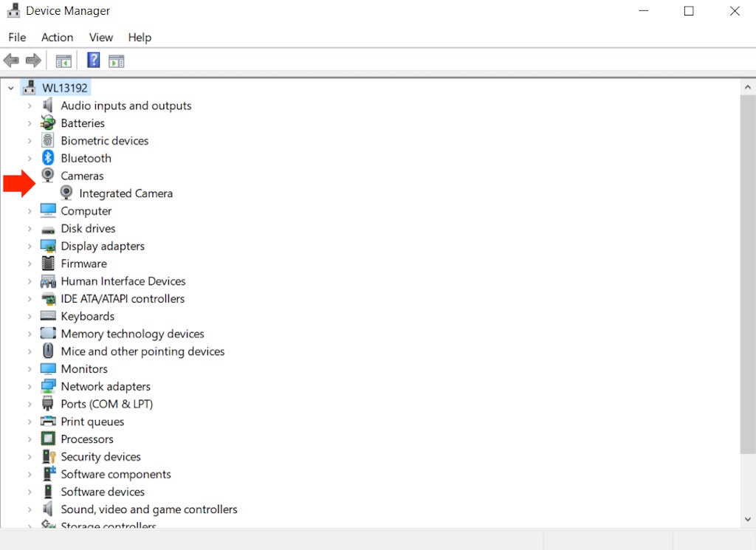Image resolution: width=756 pixels, height=550 pixels.
Task: Click the Ports (COM & LPT) icon
Action: (48, 404)
